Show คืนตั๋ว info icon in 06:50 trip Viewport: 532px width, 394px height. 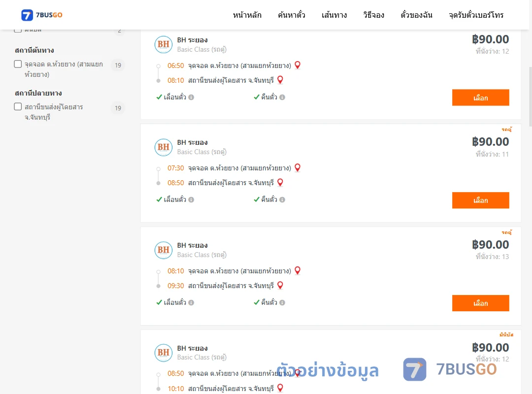tap(282, 98)
